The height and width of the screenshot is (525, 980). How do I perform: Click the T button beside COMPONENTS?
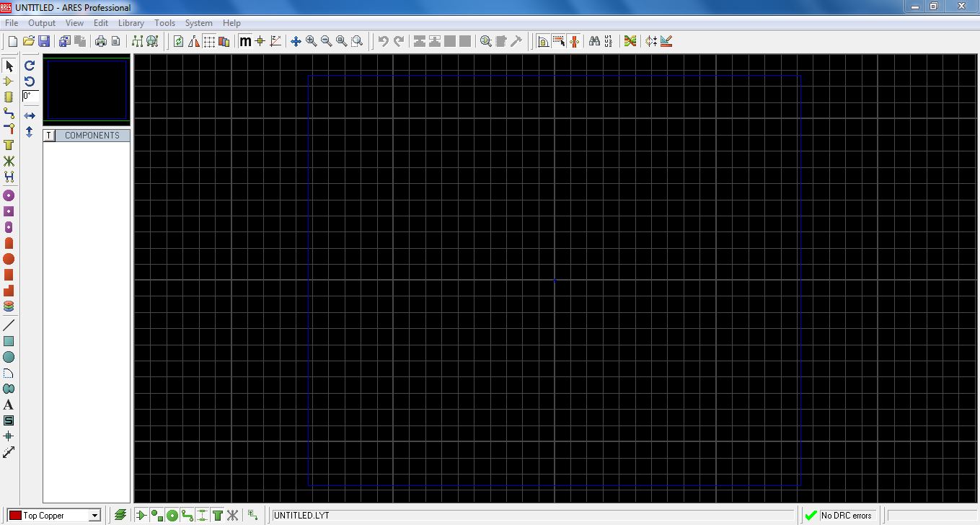pyautogui.click(x=49, y=136)
